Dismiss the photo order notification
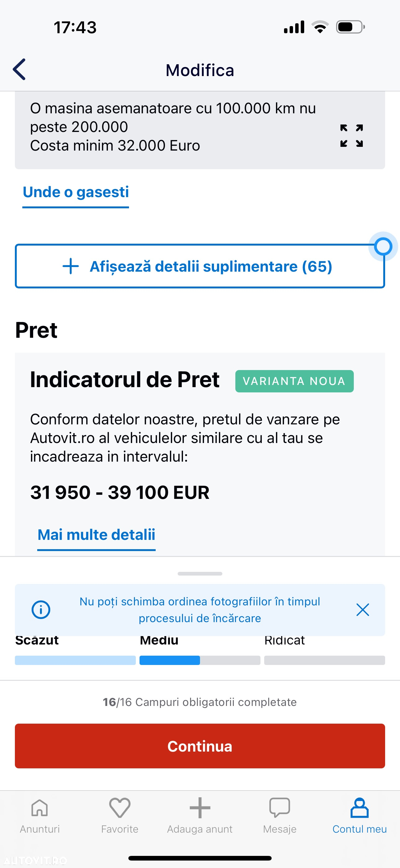The image size is (400, 868). [362, 609]
